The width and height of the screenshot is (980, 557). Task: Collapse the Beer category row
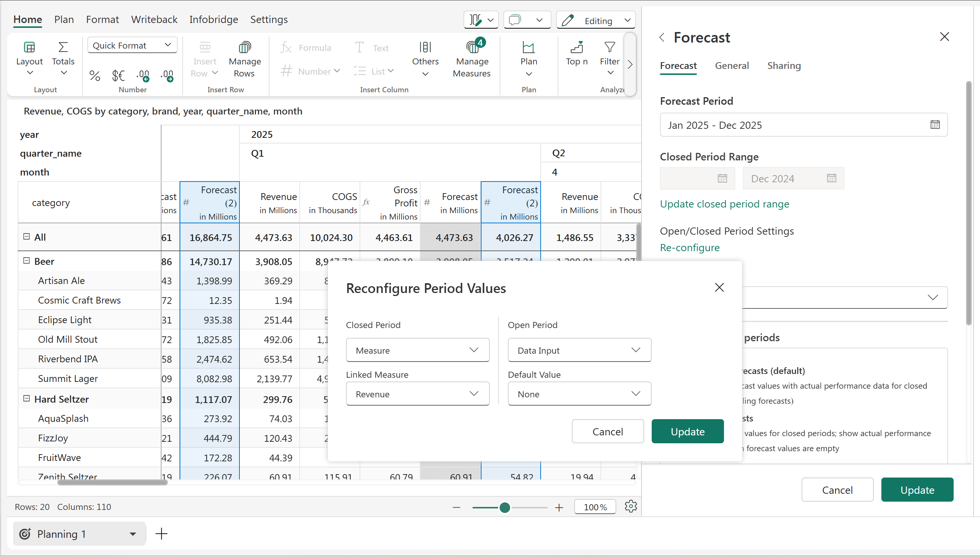(x=26, y=261)
